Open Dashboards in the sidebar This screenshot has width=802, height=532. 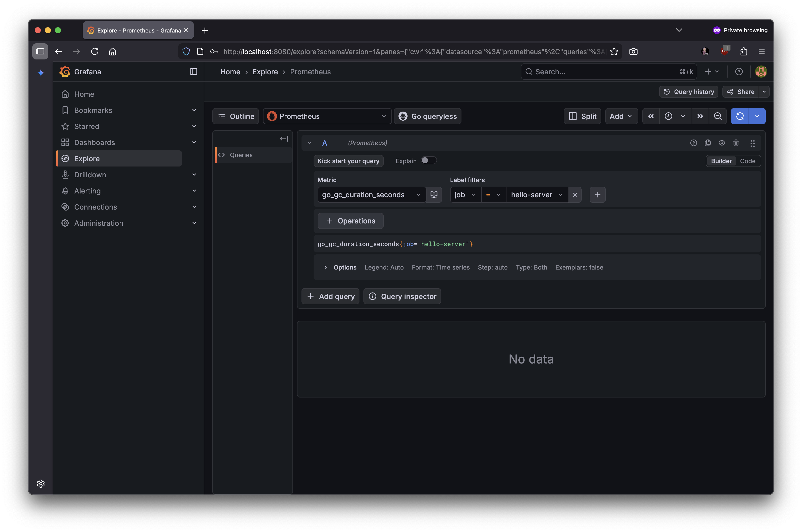click(x=95, y=143)
